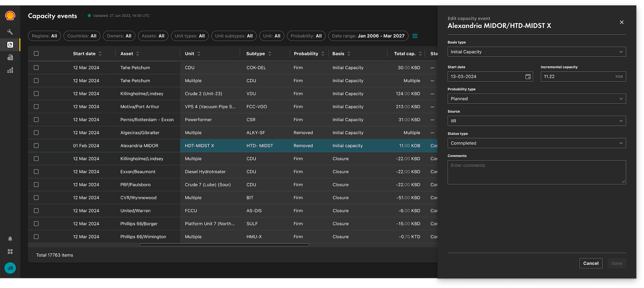This screenshot has width=644, height=288.
Task: Open the Unit filter pill
Action: point(272,36)
